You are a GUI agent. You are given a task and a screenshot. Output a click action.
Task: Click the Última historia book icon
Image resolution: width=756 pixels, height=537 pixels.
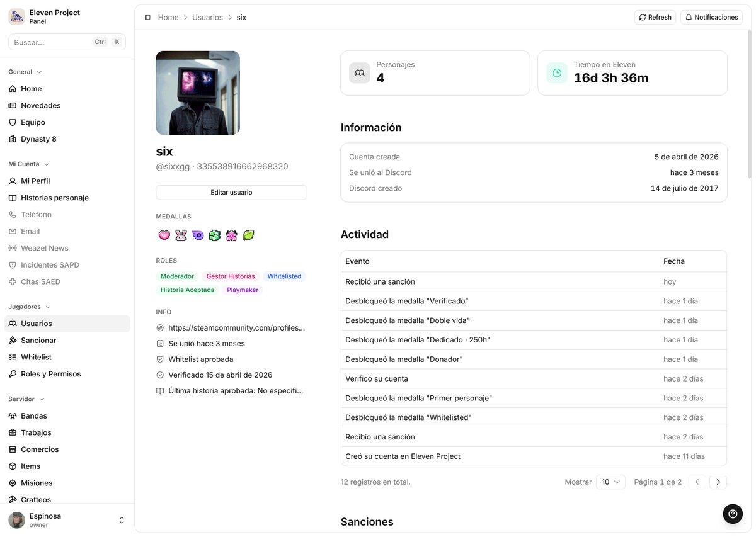click(160, 391)
